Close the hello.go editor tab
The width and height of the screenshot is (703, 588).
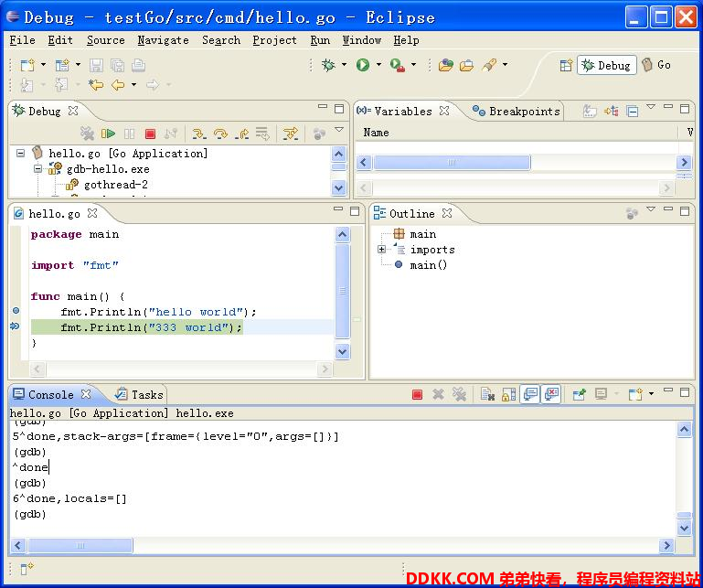[92, 213]
